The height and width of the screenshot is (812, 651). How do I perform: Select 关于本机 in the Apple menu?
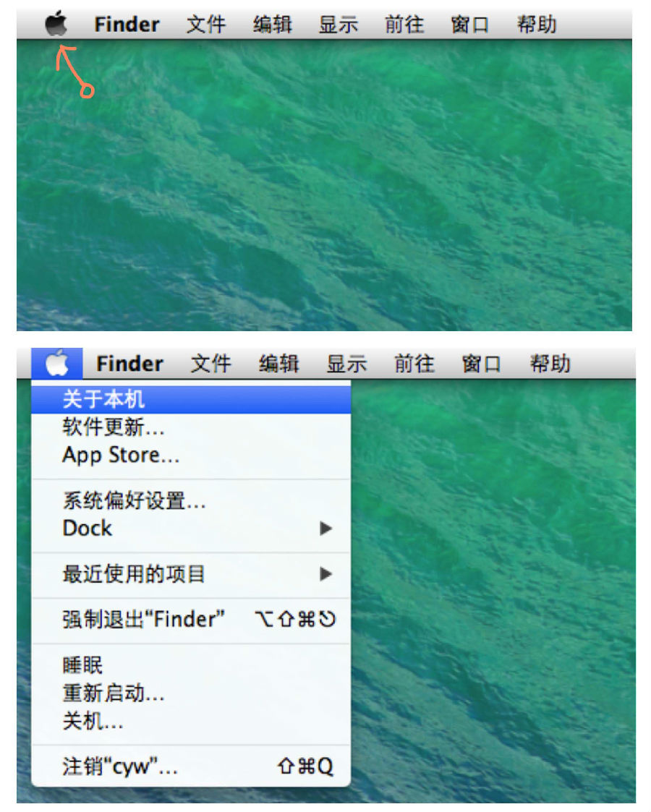click(190, 399)
